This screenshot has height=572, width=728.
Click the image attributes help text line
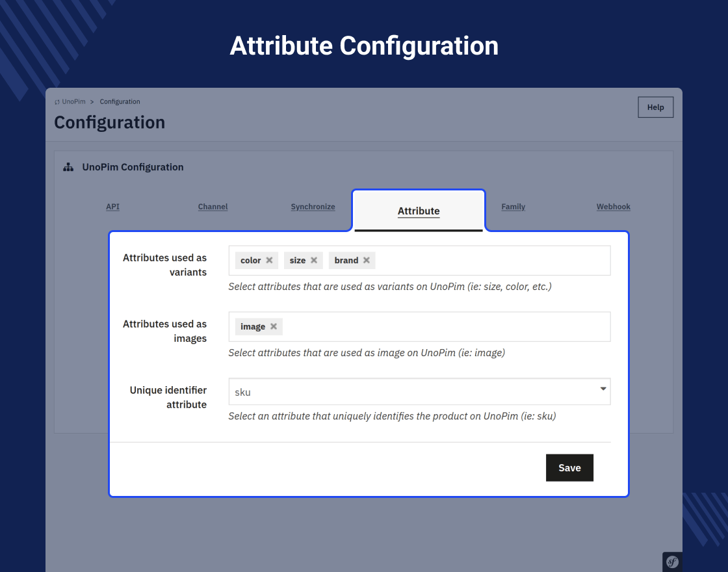click(367, 353)
